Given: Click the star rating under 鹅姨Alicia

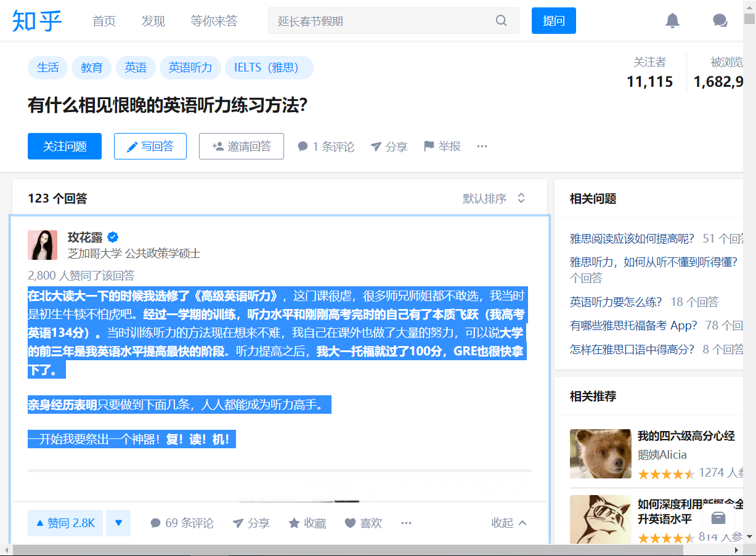Looking at the screenshot, I should pos(665,474).
